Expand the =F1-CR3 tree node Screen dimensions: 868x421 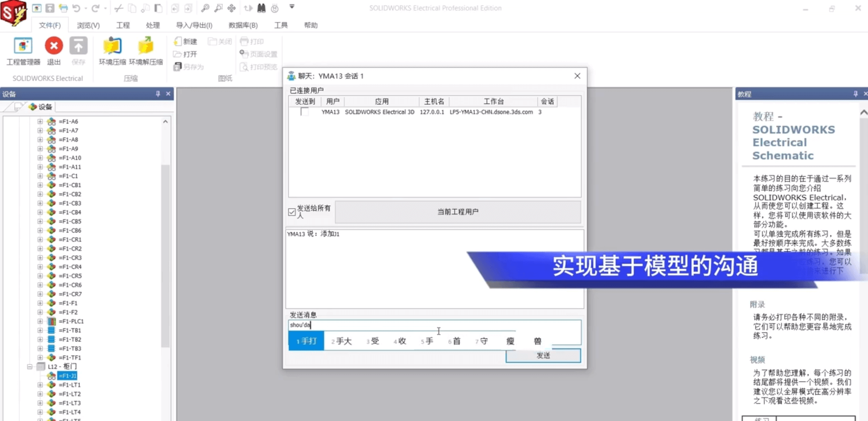[x=40, y=258]
